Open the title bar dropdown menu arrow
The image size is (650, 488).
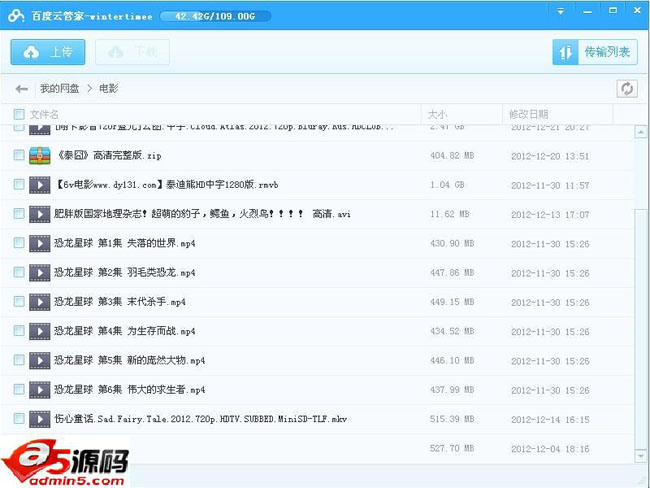pos(560,11)
